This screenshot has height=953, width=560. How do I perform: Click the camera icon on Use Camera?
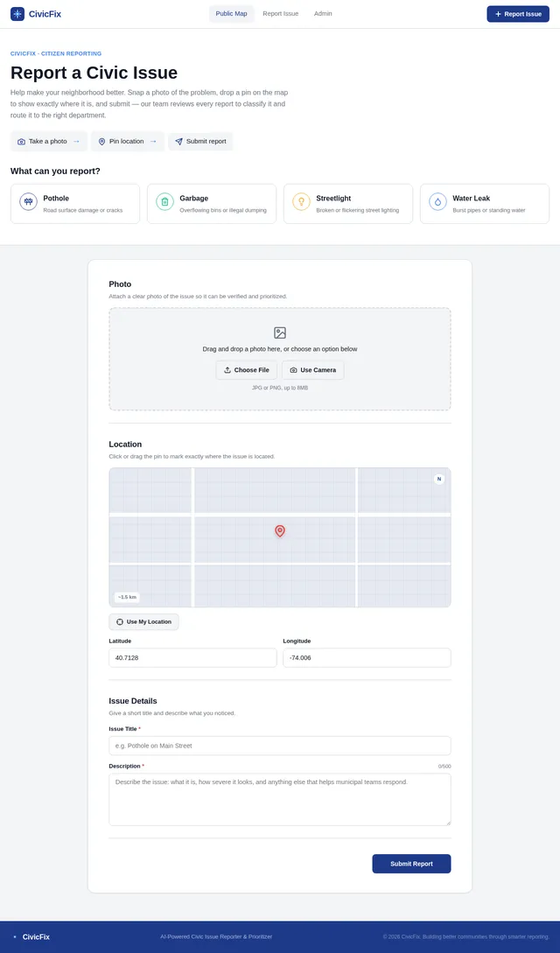click(x=293, y=370)
